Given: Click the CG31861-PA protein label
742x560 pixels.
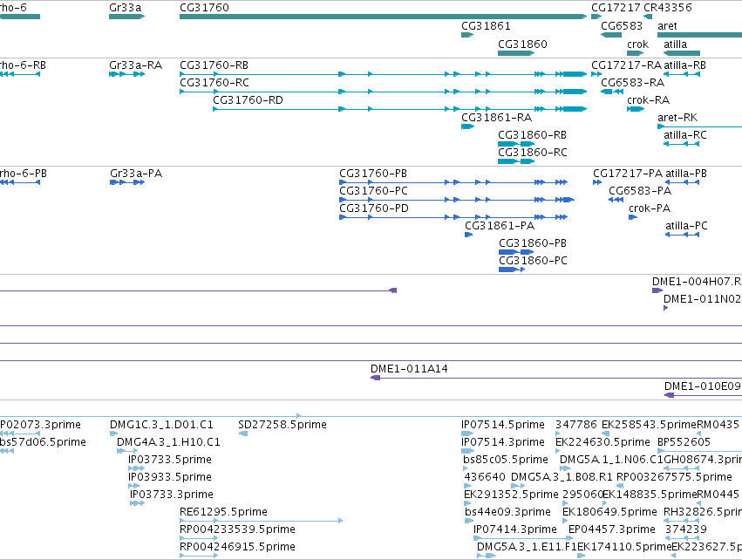Looking at the screenshot, I should click(500, 226).
